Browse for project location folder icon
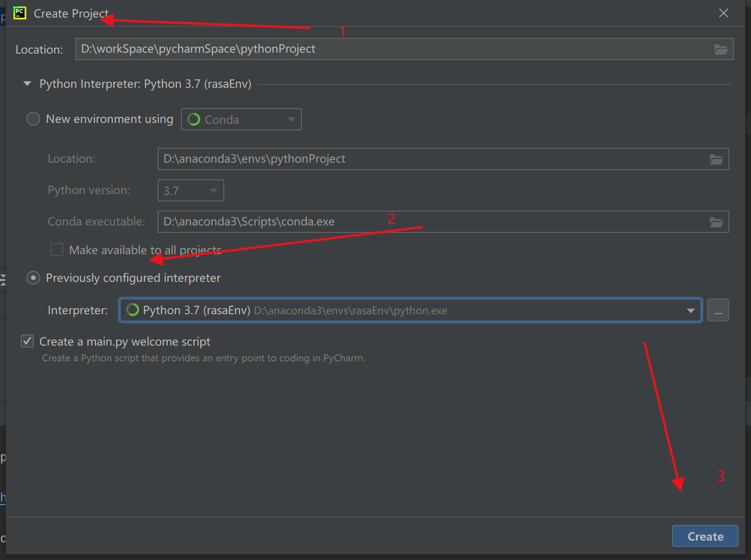The image size is (751, 560). coord(720,49)
